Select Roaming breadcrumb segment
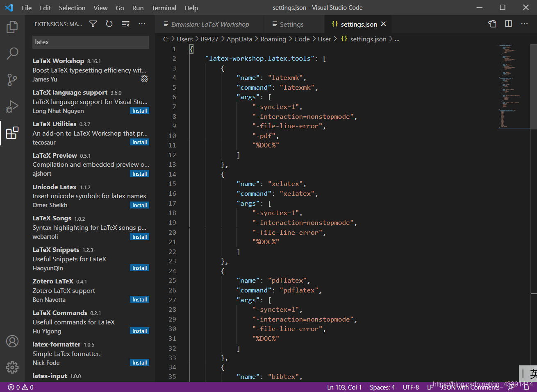537x392 pixels. click(273, 39)
